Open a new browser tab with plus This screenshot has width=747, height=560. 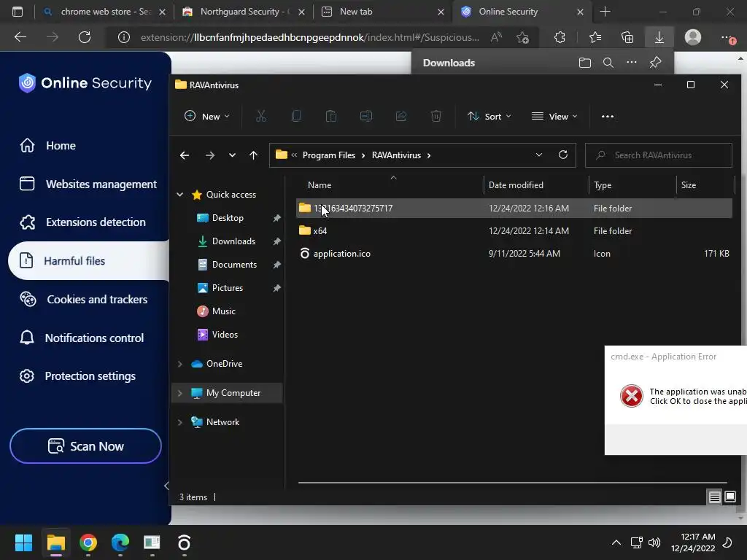coord(605,12)
